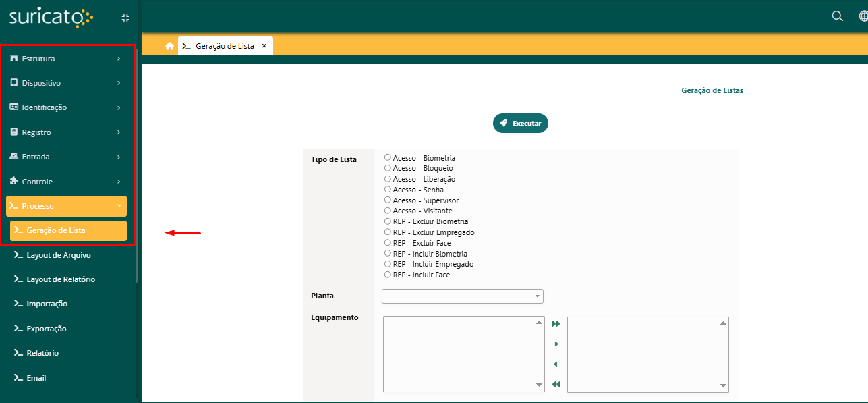Move all equipment right with double arrow

pos(556,324)
